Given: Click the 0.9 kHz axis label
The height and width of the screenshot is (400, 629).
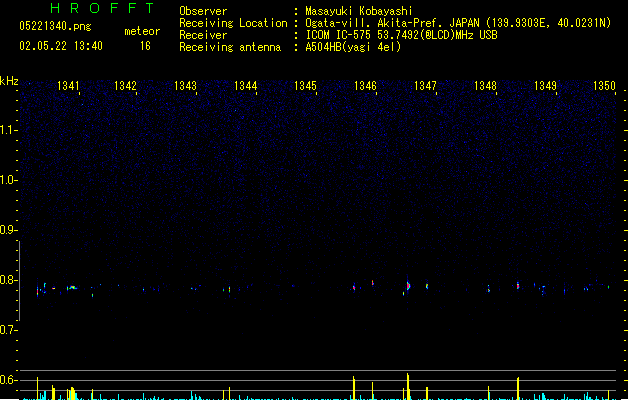Looking at the screenshot, I should 8,230.
